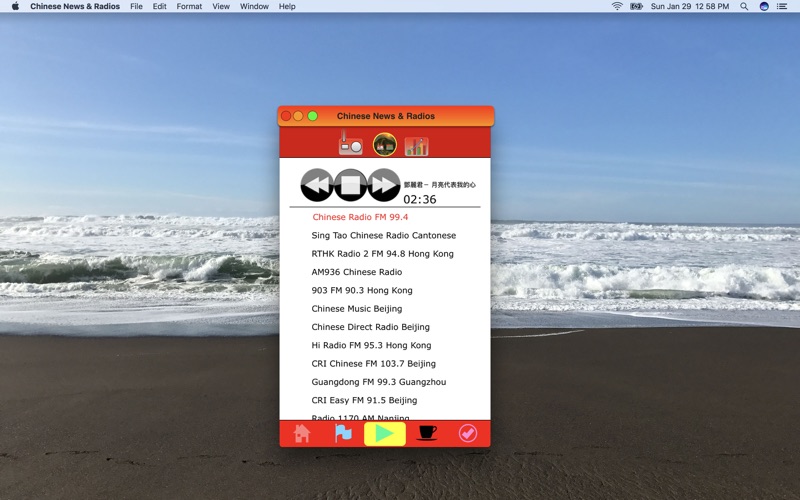
Task: Open the coffee cup tab
Action: point(427,433)
